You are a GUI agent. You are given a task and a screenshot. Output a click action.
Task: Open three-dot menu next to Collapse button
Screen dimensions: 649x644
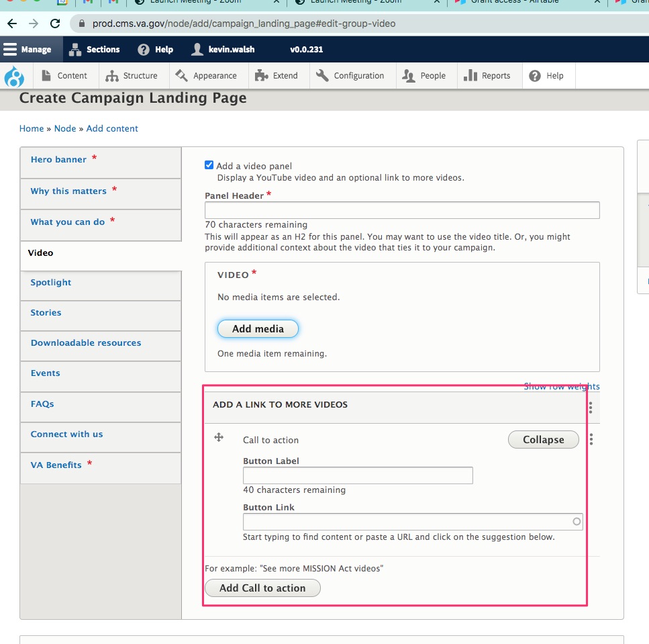coord(591,439)
